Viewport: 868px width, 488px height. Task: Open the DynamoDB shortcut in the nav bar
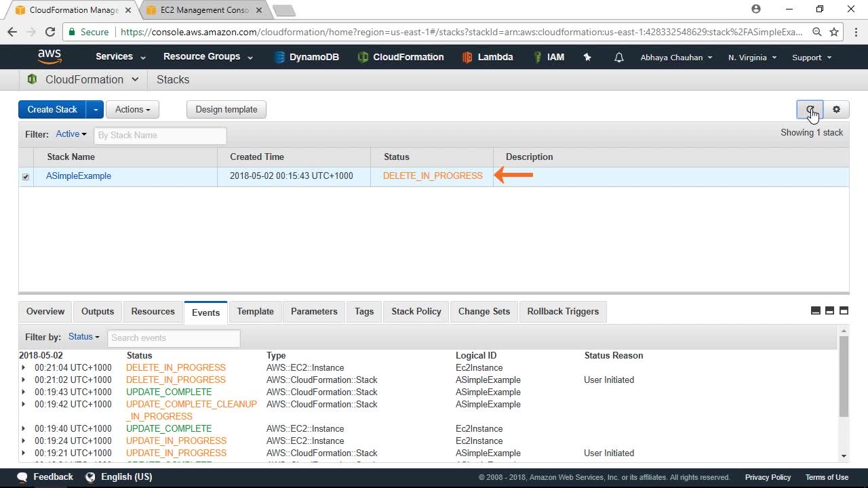point(307,57)
